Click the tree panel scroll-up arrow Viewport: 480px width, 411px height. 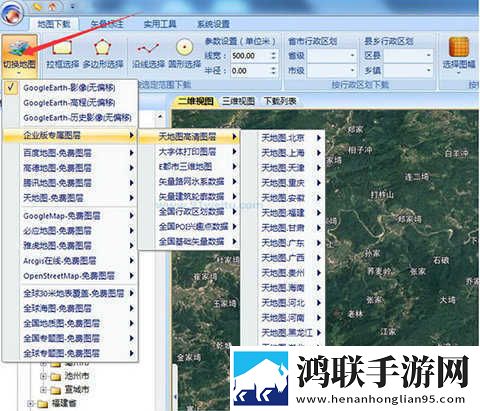160,116
